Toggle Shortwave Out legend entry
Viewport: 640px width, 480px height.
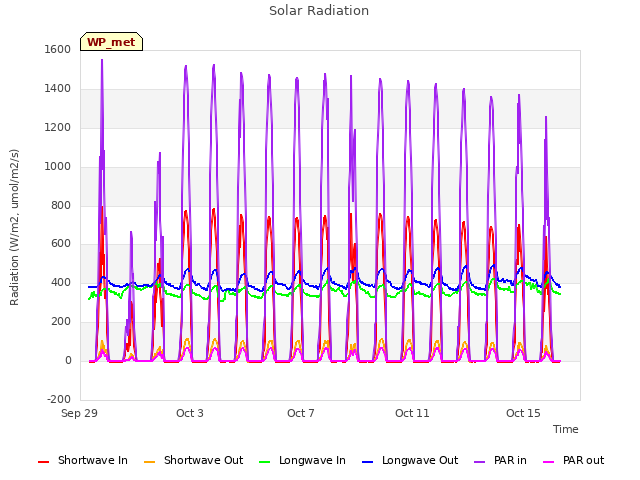(193, 461)
